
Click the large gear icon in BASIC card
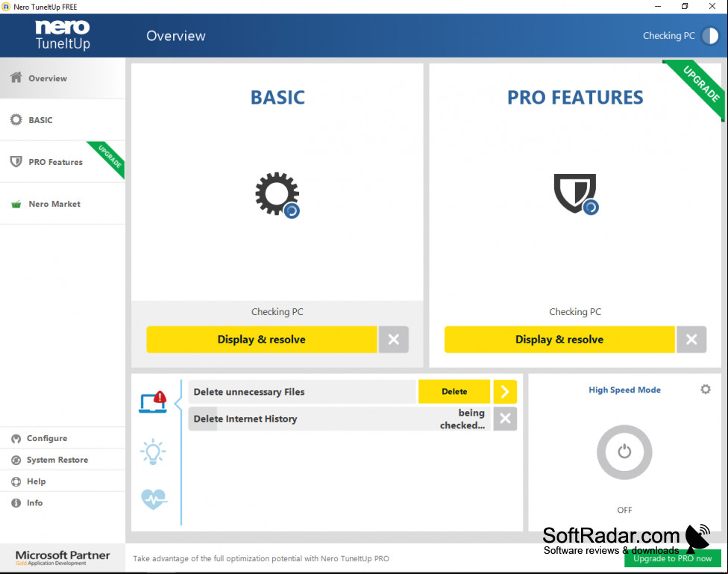[x=277, y=194]
